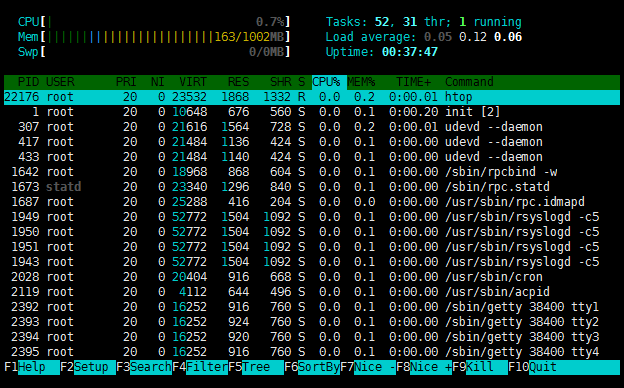Click the TIME+ column header

click(x=413, y=82)
